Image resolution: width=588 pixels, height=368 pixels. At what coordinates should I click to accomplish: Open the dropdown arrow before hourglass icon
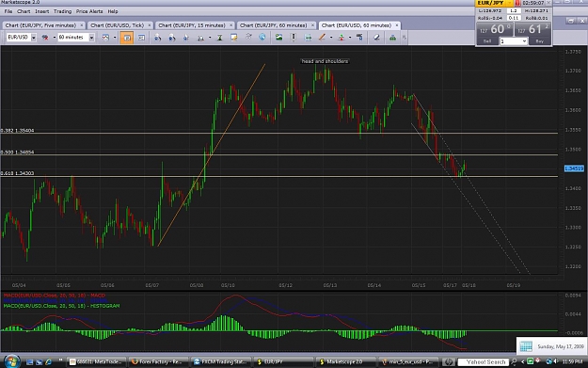210,38
